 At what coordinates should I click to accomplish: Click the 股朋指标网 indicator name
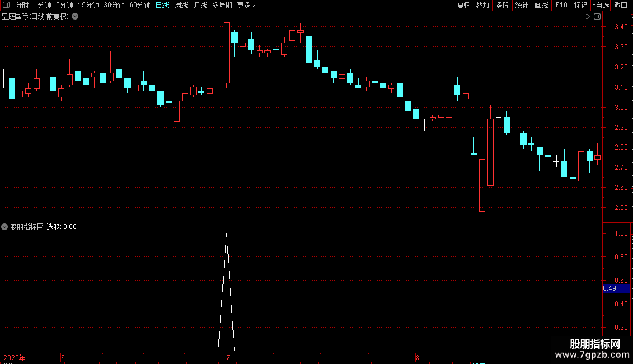point(27,227)
